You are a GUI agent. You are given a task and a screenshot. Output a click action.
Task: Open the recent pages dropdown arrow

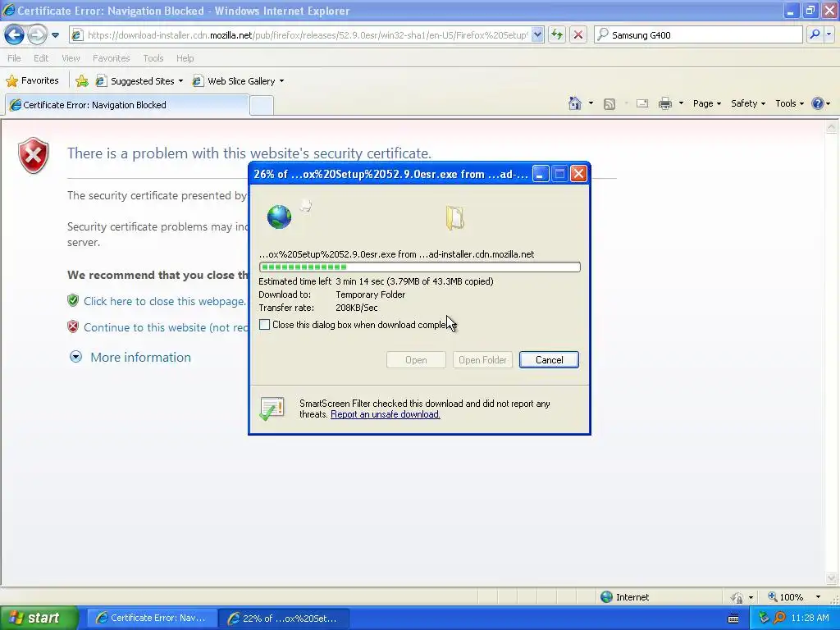pyautogui.click(x=55, y=35)
